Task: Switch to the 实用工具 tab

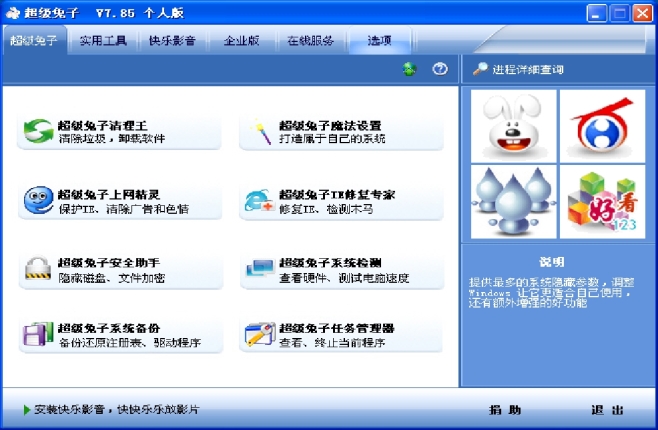Action: click(x=103, y=40)
